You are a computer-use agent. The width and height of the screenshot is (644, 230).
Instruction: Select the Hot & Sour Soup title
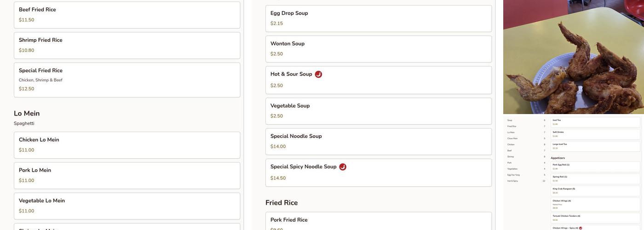pyautogui.click(x=291, y=75)
